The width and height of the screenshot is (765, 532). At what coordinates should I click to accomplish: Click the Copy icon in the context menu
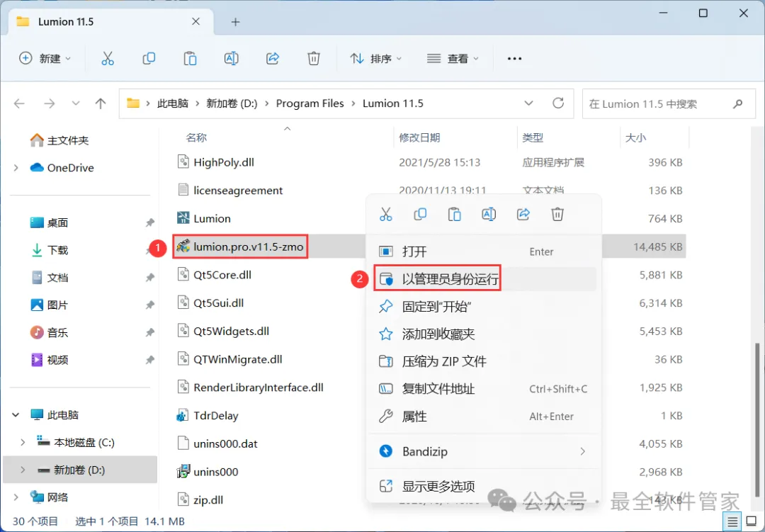420,214
